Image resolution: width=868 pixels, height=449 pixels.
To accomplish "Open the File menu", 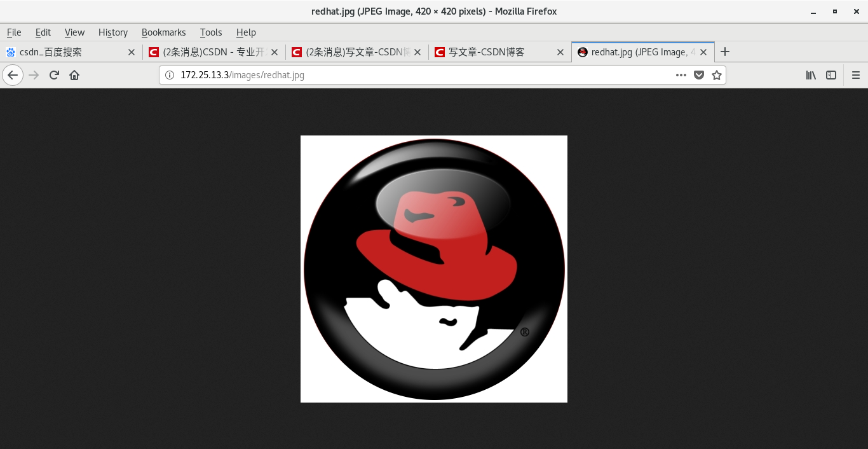I will pyautogui.click(x=14, y=32).
